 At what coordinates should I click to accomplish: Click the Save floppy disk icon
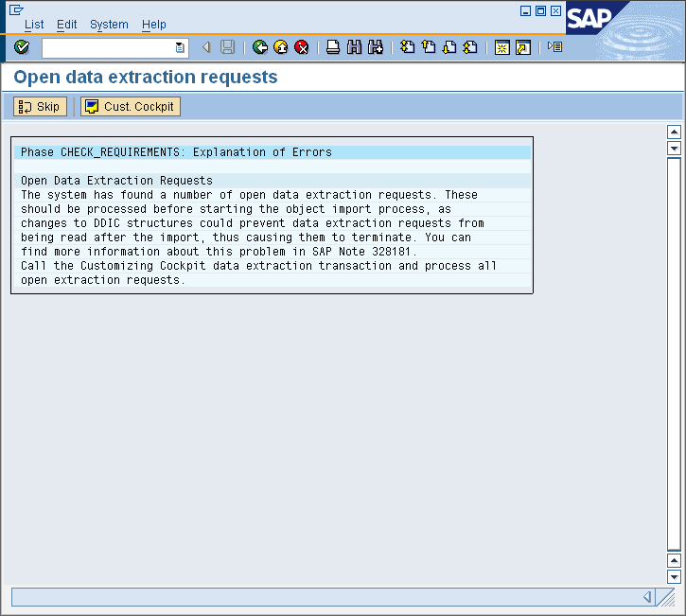point(227,46)
